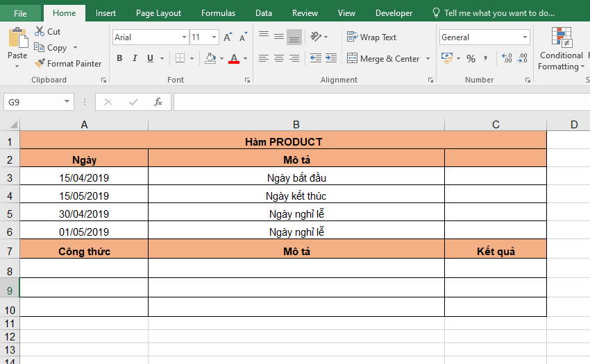Open the Arial font name dropdown

pyautogui.click(x=184, y=37)
